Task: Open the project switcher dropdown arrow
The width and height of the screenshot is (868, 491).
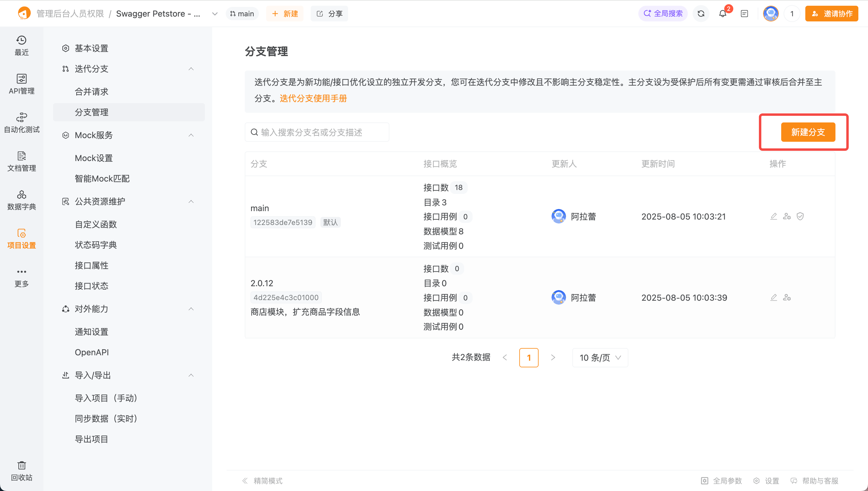Action: tap(215, 14)
